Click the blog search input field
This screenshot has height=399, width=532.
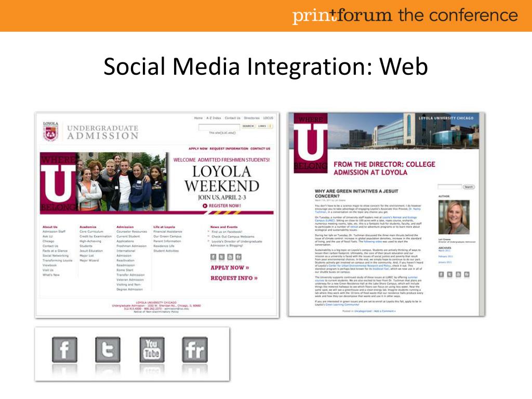pos(449,187)
